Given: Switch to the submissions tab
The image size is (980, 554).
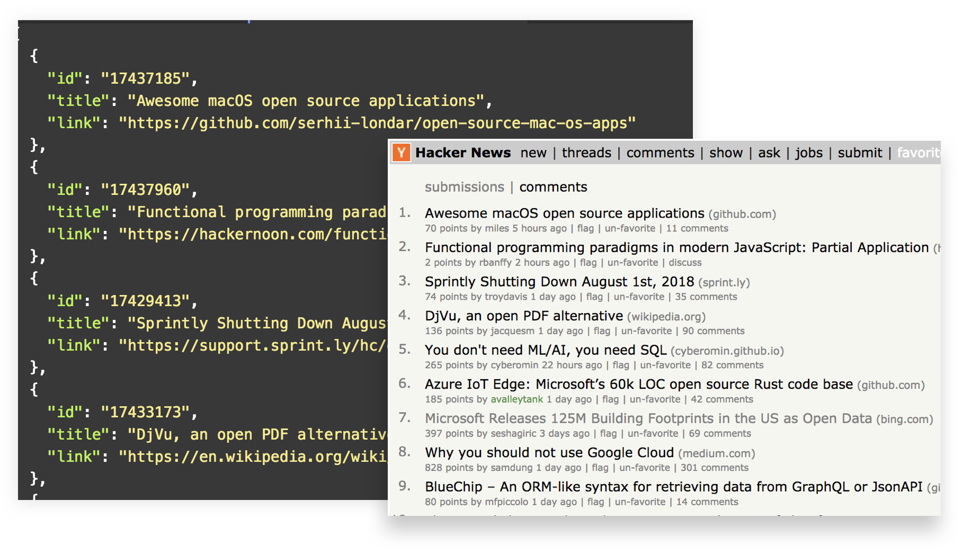Looking at the screenshot, I should point(465,187).
